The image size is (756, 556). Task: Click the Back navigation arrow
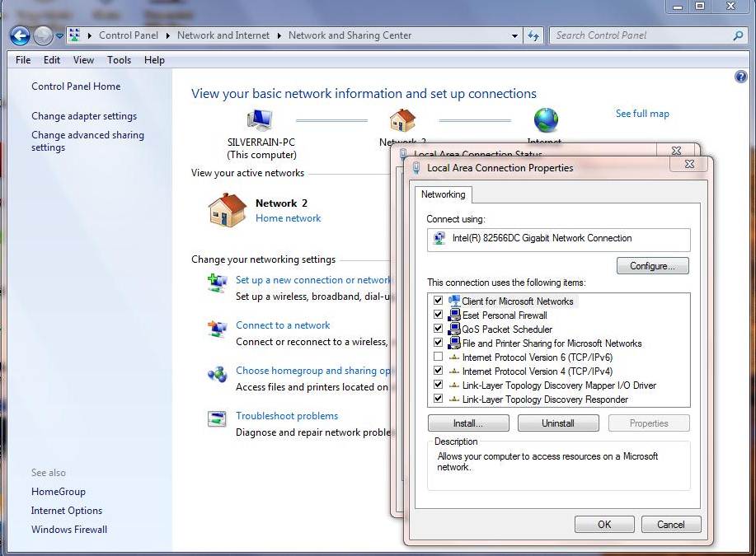(20, 35)
